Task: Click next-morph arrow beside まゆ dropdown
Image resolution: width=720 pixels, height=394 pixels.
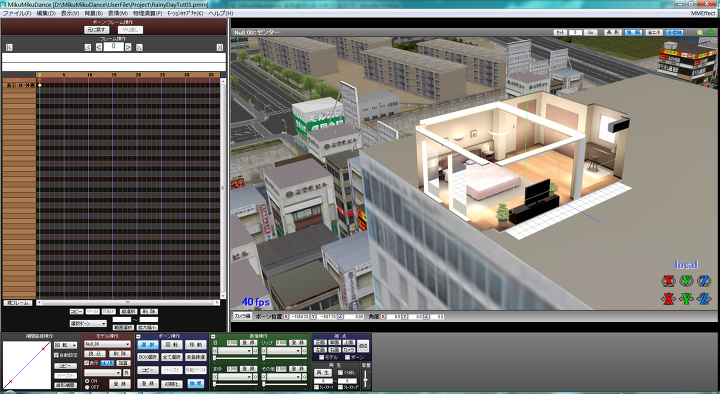Action: 255,377
